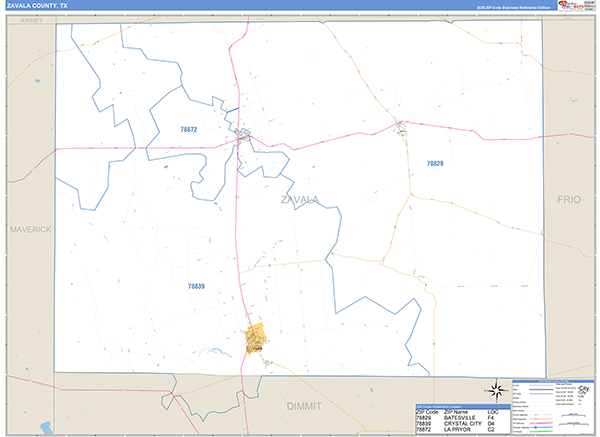Click the blue lake in the bottom-left corner
Screen dimensions: 600x437
point(47,428)
